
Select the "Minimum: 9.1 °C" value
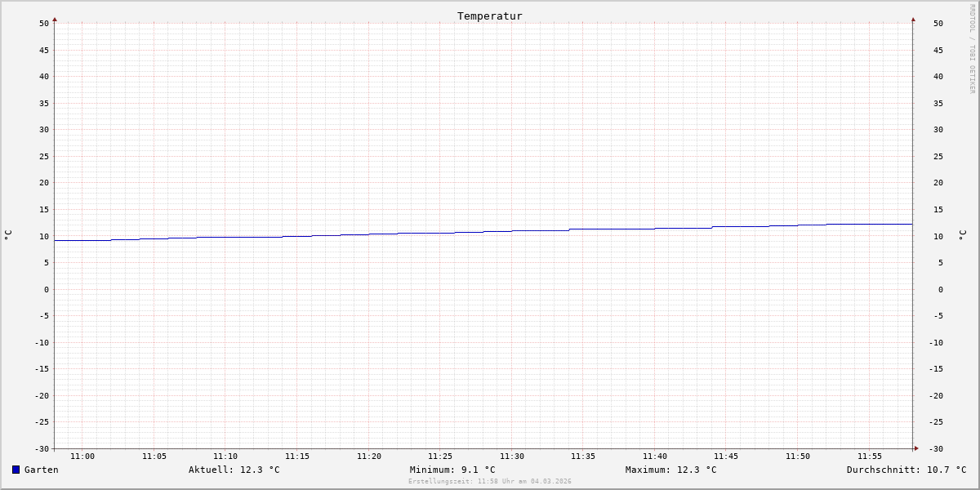[452, 470]
